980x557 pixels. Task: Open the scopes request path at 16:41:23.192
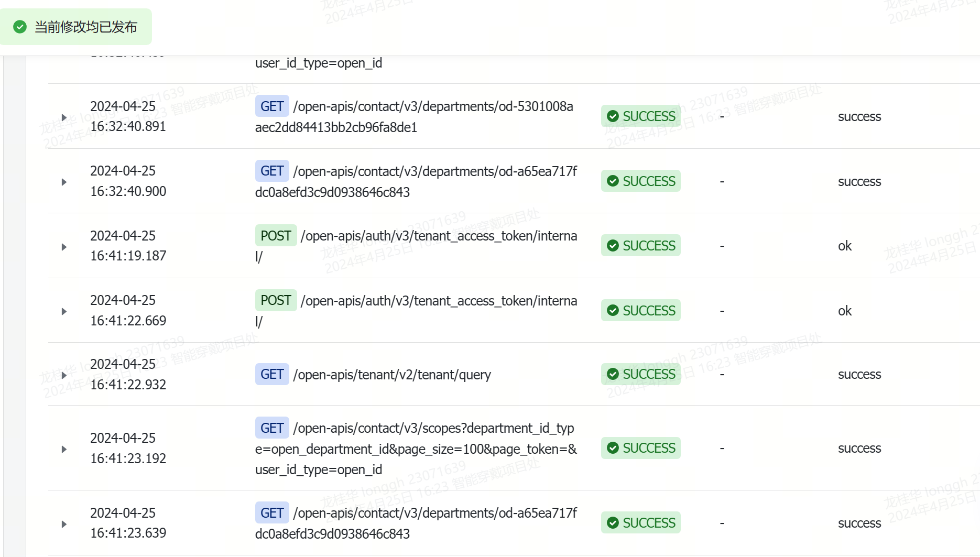(416, 449)
